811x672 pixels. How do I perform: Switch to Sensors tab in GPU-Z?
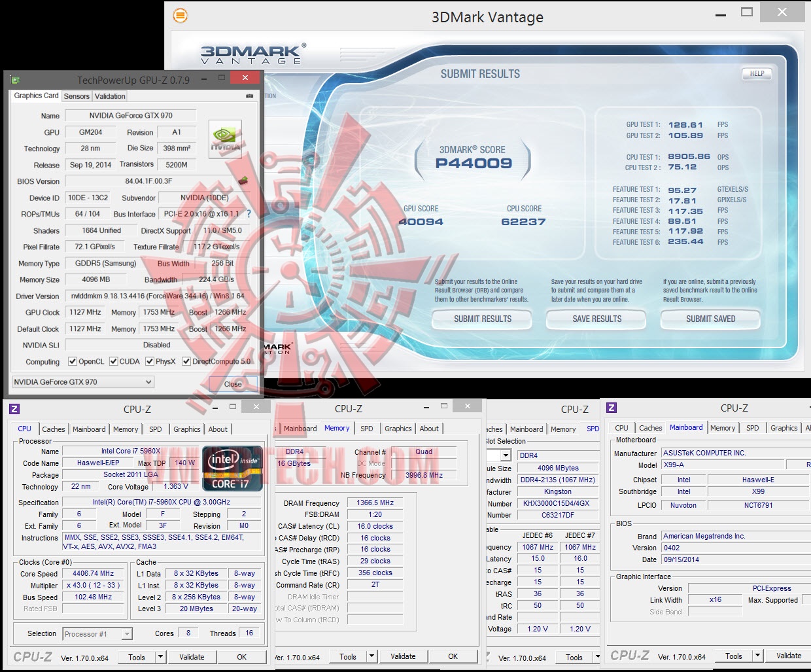[77, 96]
